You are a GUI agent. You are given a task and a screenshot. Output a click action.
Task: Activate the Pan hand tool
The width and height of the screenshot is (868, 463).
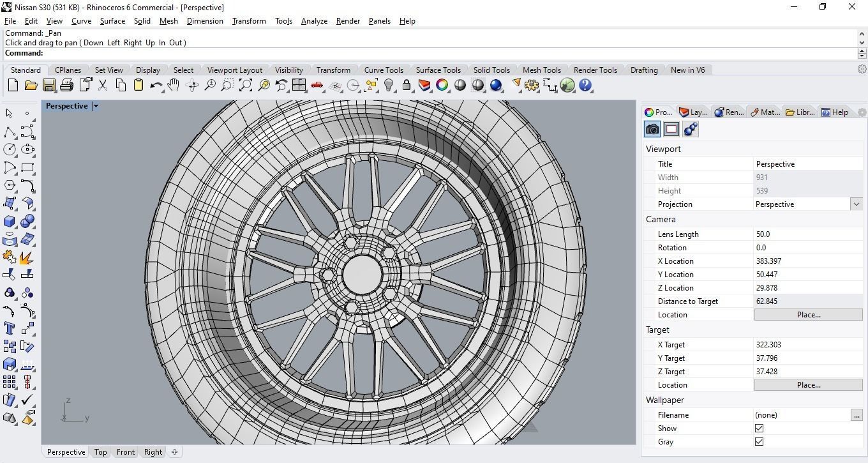[x=174, y=85]
